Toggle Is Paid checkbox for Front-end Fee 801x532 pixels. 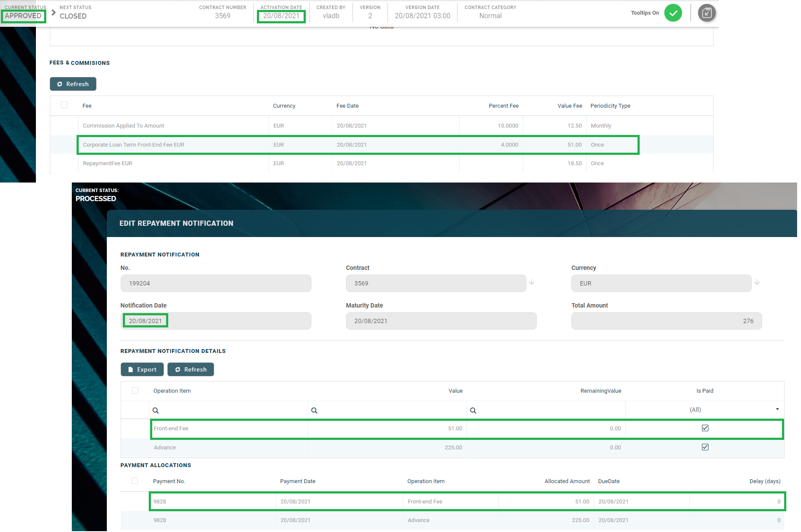(705, 428)
